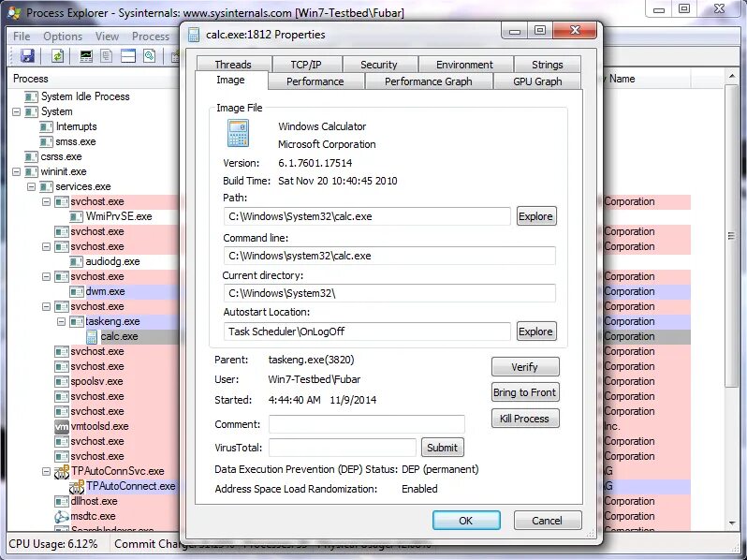Open the Security tab
The width and height of the screenshot is (747, 560).
pyautogui.click(x=379, y=65)
